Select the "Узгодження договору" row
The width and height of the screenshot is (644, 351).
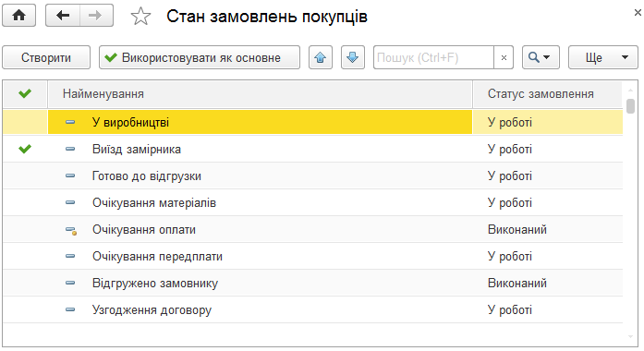(312, 310)
